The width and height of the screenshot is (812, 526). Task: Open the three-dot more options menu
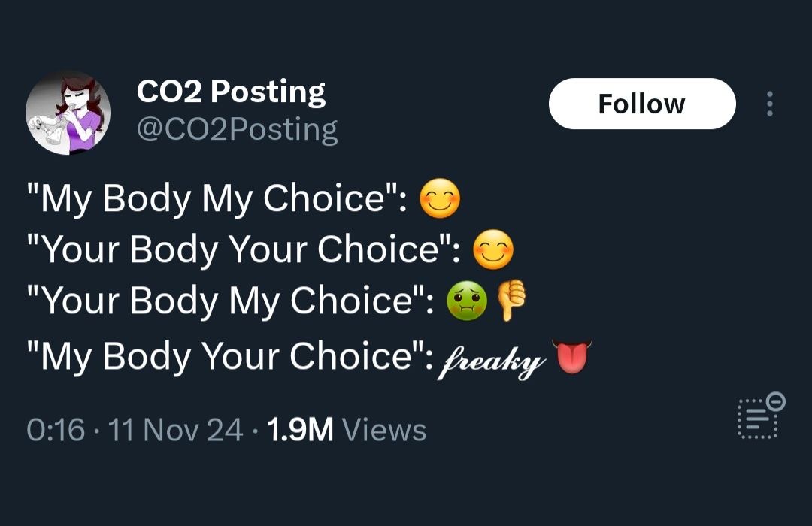770,104
